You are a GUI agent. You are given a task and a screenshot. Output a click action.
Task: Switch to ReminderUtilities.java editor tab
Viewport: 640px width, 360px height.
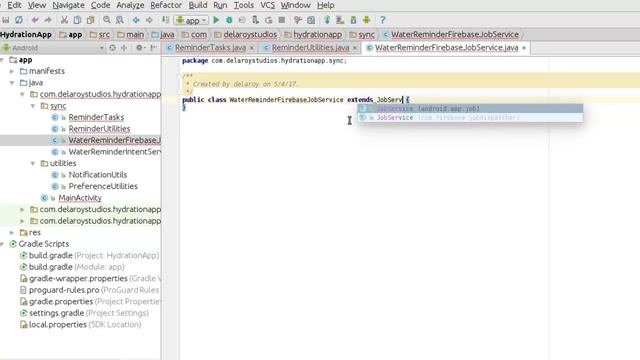[x=310, y=48]
